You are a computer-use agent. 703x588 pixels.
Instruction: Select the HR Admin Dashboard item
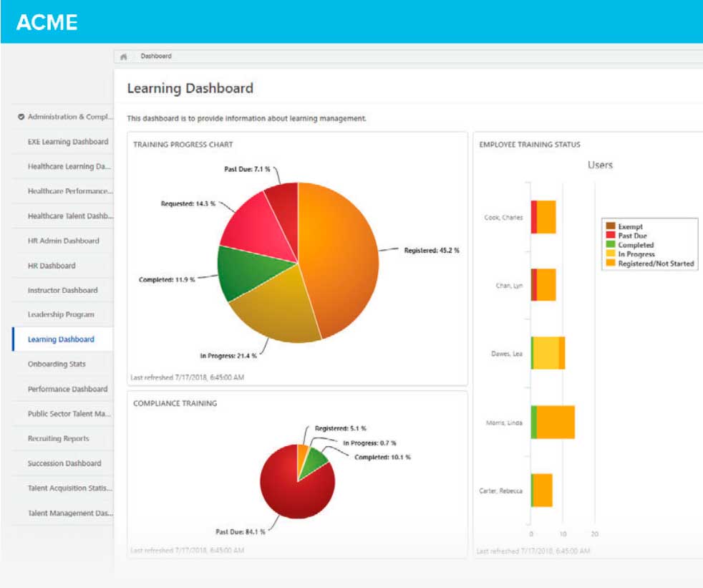(x=63, y=241)
